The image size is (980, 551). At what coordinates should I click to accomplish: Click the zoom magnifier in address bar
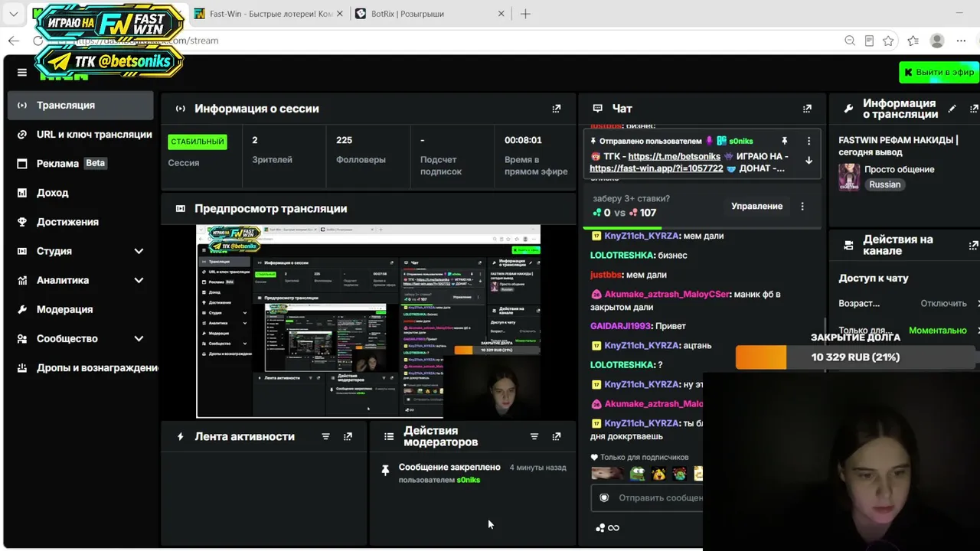pyautogui.click(x=850, y=41)
